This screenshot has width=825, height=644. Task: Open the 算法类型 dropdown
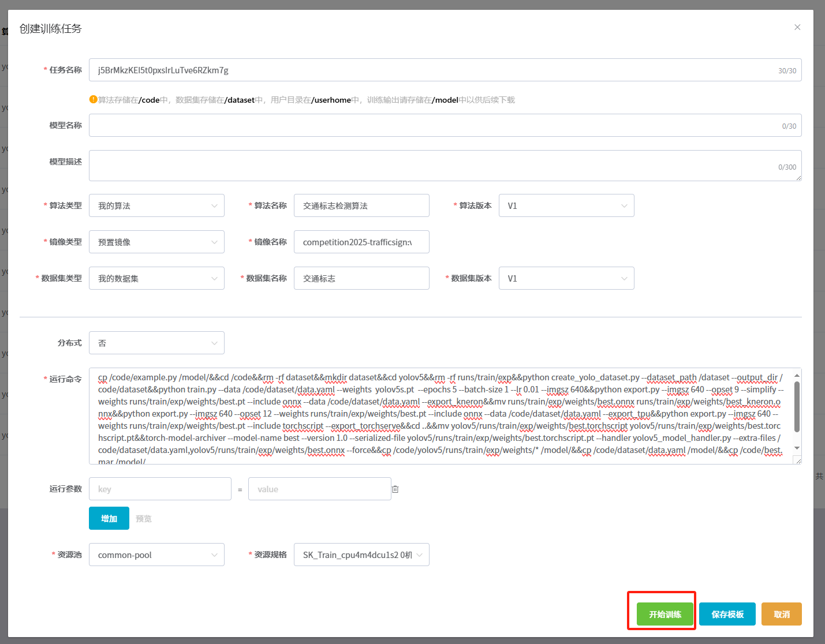coord(156,206)
